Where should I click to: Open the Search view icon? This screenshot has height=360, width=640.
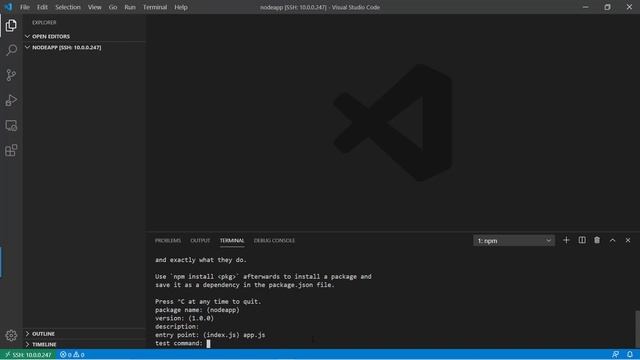point(11,50)
